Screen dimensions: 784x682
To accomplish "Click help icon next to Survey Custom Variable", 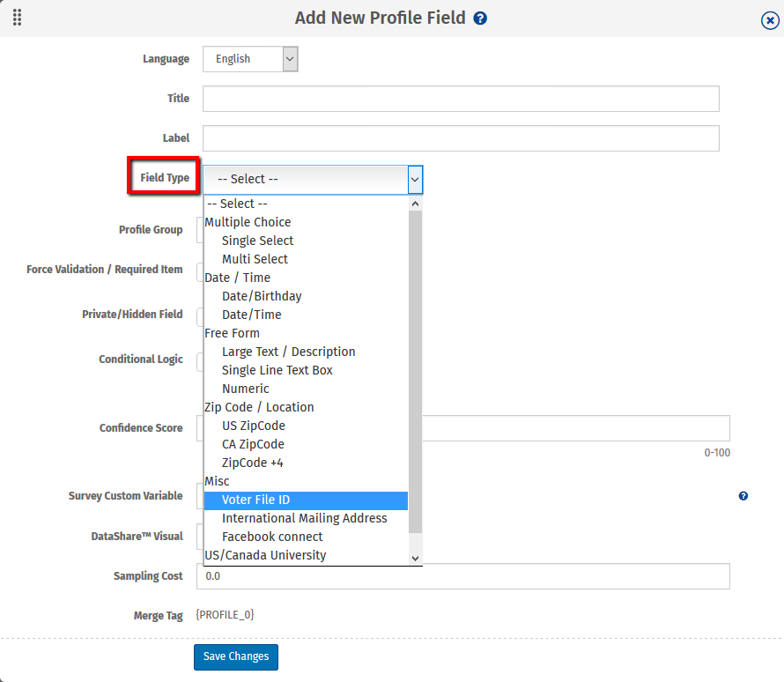I will (x=743, y=496).
